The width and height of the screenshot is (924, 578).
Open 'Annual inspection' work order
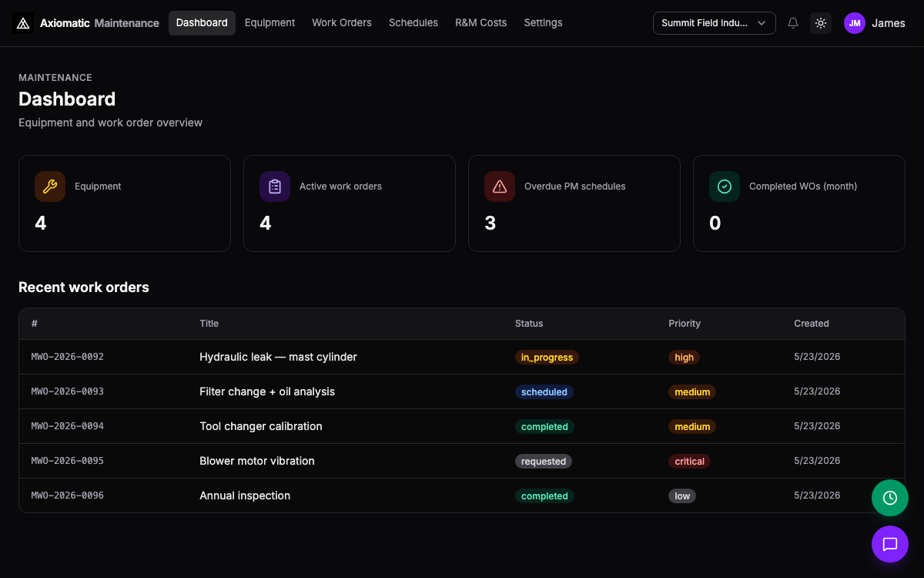245,496
